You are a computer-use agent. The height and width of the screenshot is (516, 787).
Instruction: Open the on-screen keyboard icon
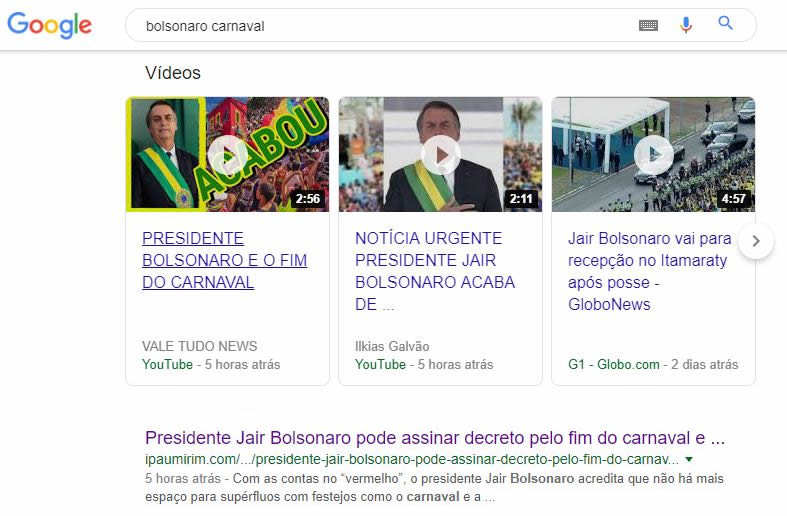click(648, 25)
